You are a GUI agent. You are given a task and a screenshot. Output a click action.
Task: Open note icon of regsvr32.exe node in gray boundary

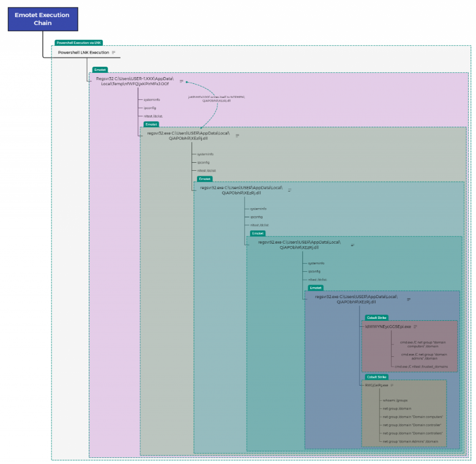pyautogui.click(x=237, y=135)
